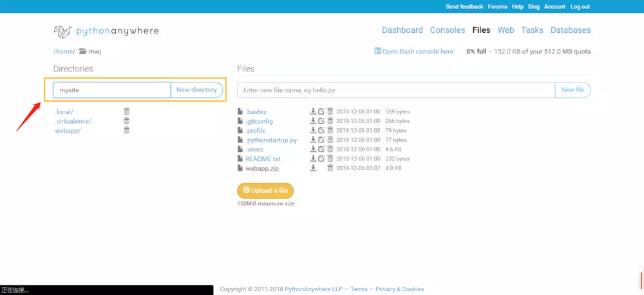Open the .virtualenvs/ directory

coord(73,121)
